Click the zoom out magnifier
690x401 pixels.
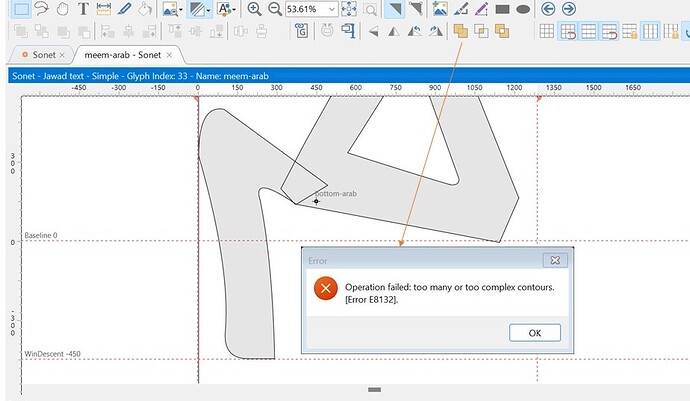[x=275, y=9]
